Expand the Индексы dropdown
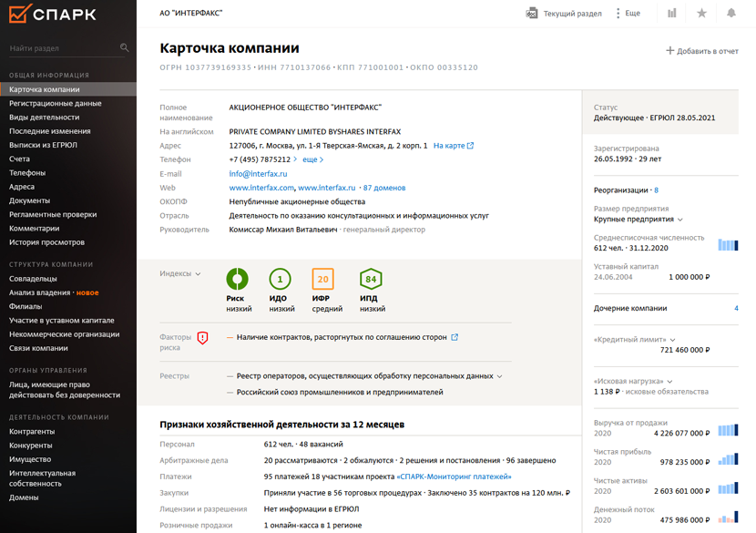The width and height of the screenshot is (756, 533). 180,273
